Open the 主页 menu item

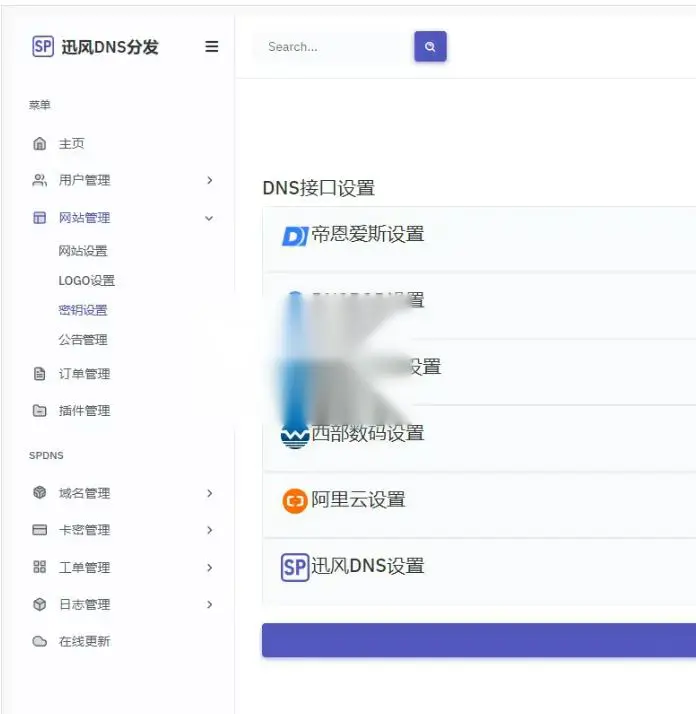point(72,143)
